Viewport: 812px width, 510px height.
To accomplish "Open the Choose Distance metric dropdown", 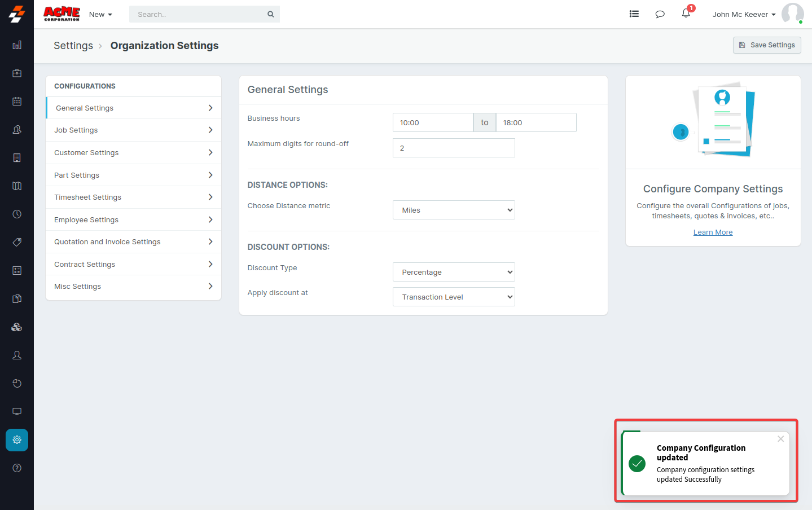I will tap(454, 210).
